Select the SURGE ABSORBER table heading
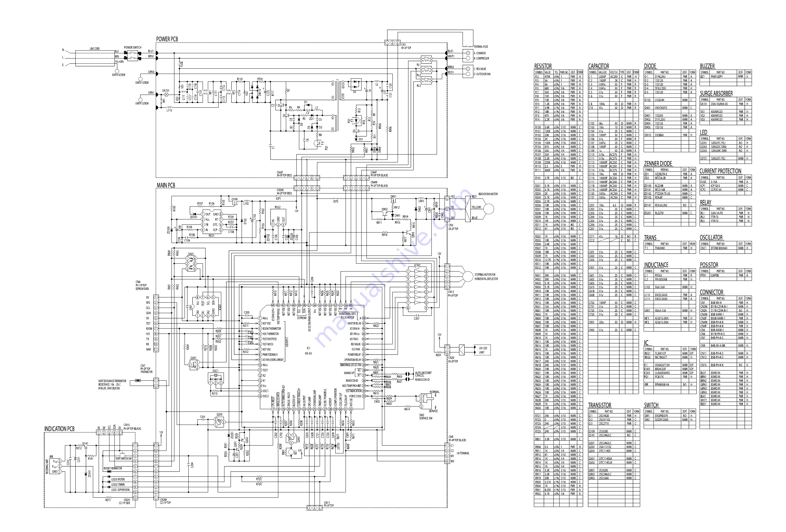Image resolution: width=786 pixels, height=532 pixels. [716, 93]
